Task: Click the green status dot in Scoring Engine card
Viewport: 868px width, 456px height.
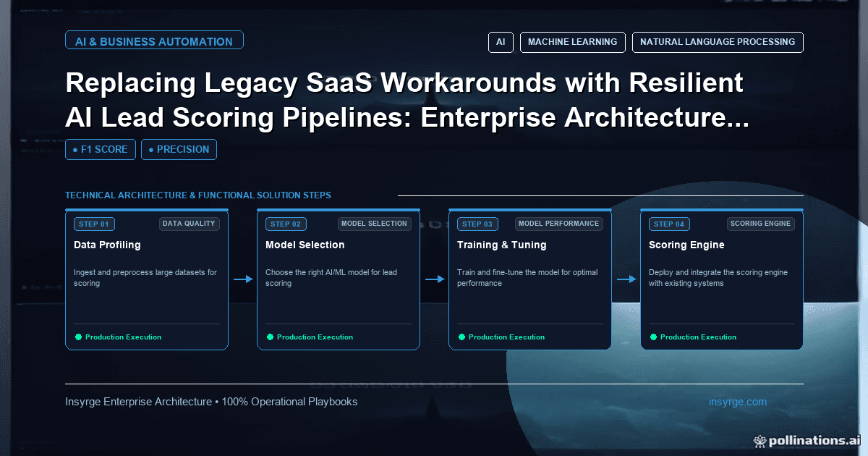Action: pos(653,337)
